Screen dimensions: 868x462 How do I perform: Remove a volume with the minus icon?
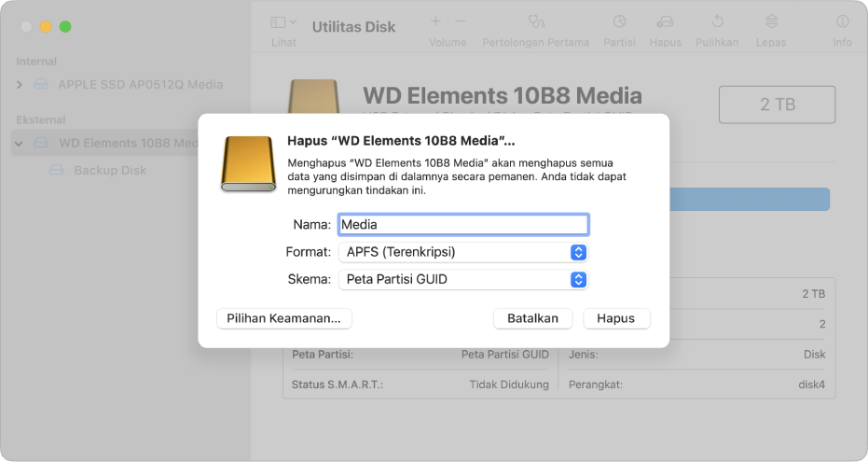click(460, 21)
